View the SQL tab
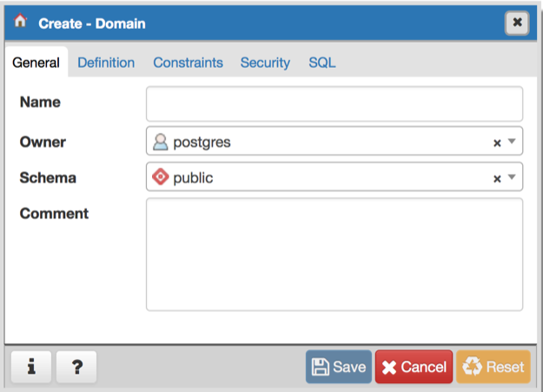This screenshot has height=392, width=543. [x=321, y=63]
